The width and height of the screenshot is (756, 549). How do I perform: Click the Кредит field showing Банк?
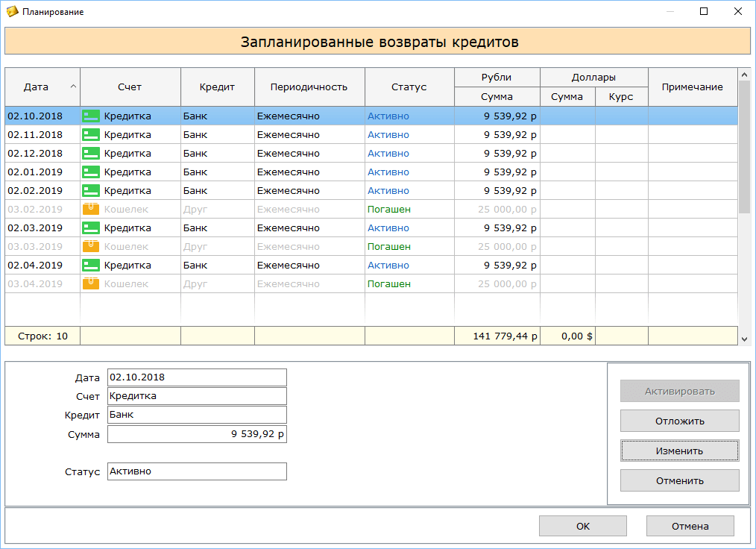(197, 415)
